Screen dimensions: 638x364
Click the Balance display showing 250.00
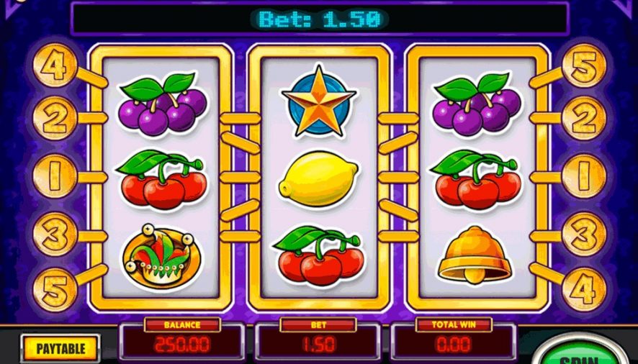(182, 344)
